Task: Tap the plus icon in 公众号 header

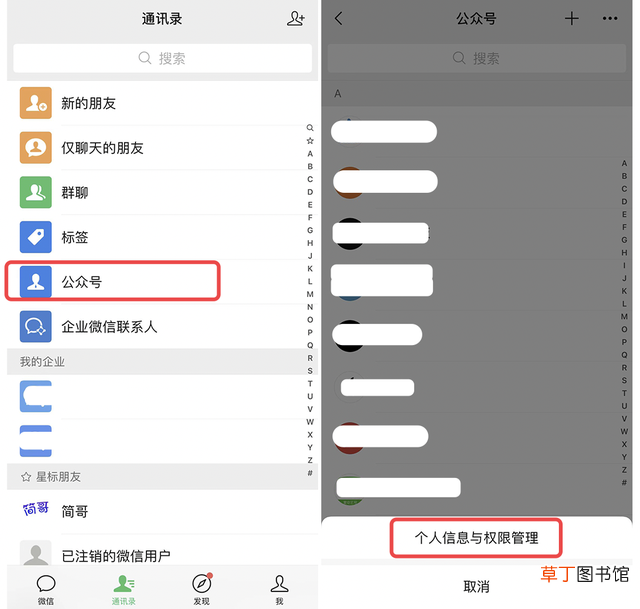Action: (572, 18)
